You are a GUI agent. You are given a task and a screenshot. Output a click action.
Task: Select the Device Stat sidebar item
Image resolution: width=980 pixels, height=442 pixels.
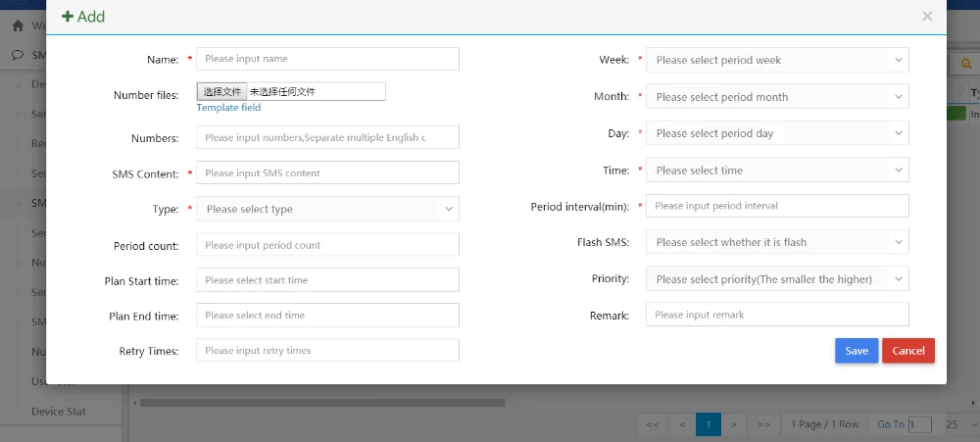coord(59,412)
